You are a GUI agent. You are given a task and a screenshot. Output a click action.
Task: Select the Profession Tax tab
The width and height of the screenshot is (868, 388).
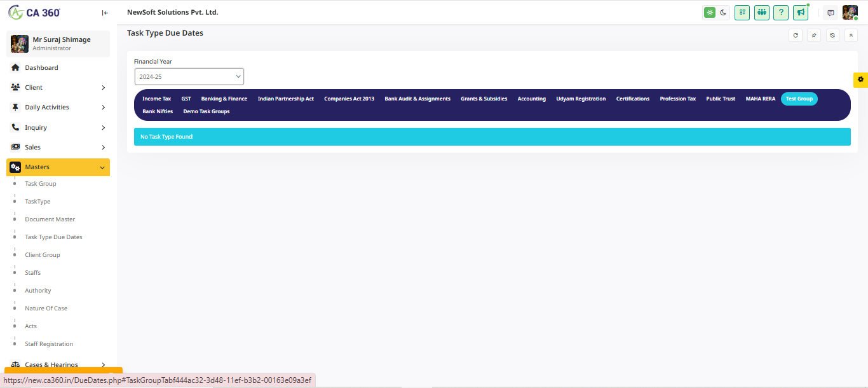(678, 99)
